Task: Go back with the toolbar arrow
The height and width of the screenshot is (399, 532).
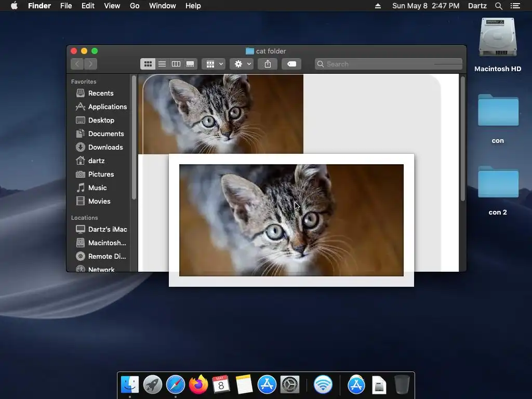Action: coord(77,64)
